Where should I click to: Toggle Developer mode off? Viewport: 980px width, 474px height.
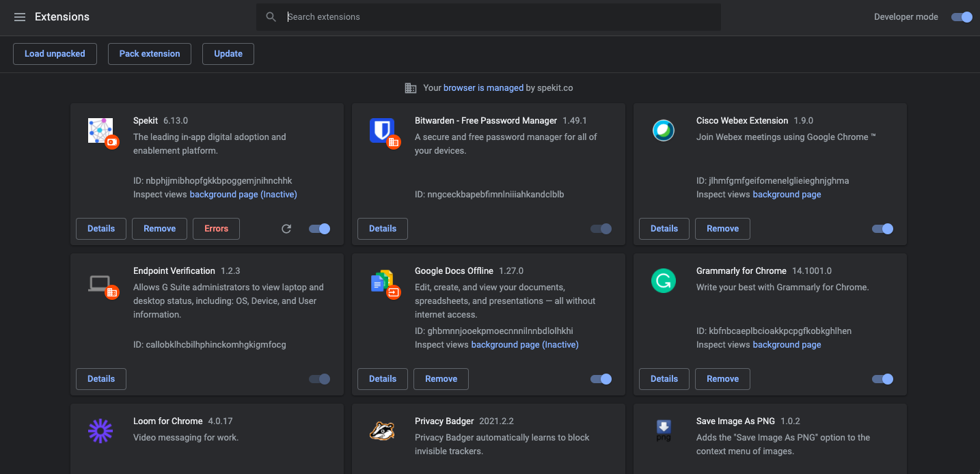(x=962, y=17)
